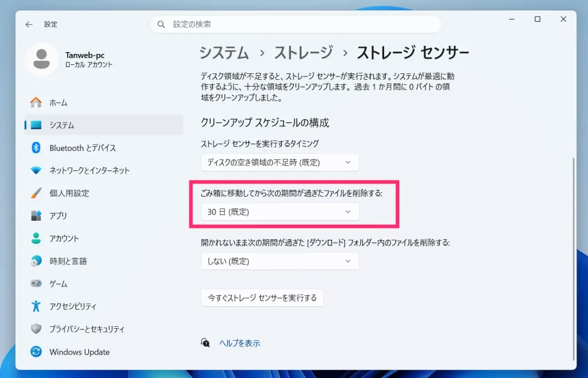Click the アカウント person icon
The height and width of the screenshot is (378, 588).
click(x=36, y=238)
